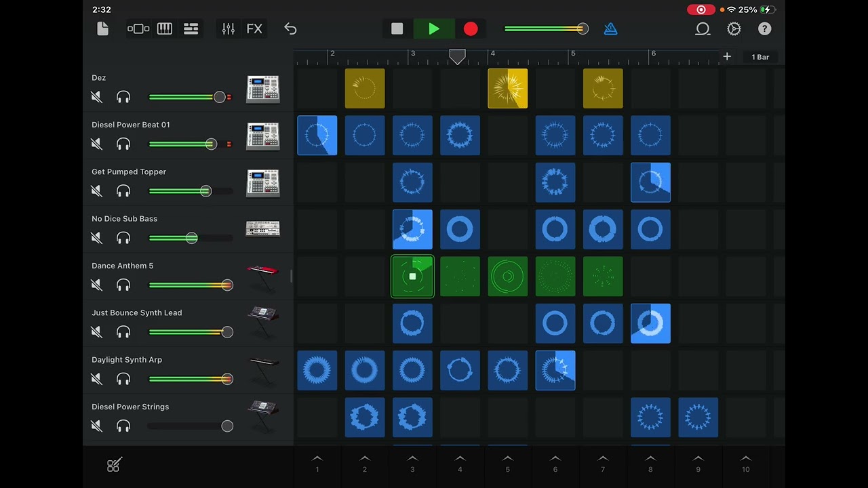Select the Dez drum machine instrument icon
Image resolution: width=868 pixels, height=488 pixels.
(x=263, y=89)
